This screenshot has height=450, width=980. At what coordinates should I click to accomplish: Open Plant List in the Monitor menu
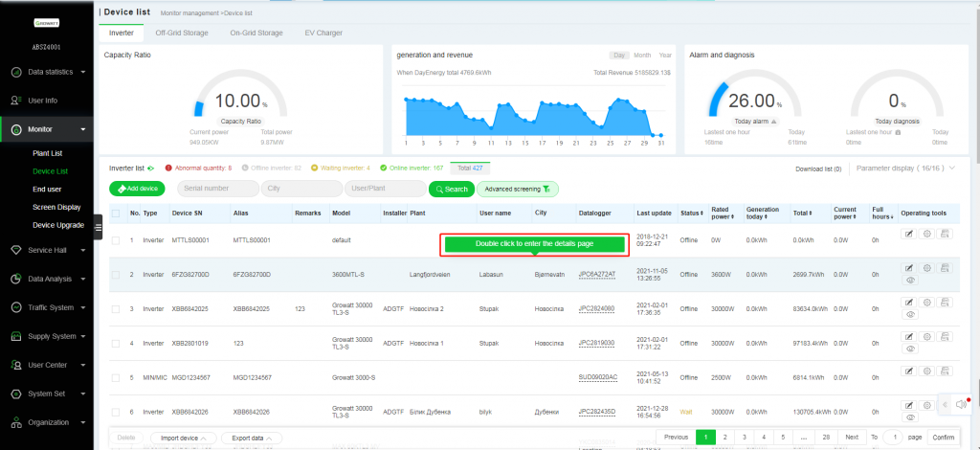click(48, 153)
